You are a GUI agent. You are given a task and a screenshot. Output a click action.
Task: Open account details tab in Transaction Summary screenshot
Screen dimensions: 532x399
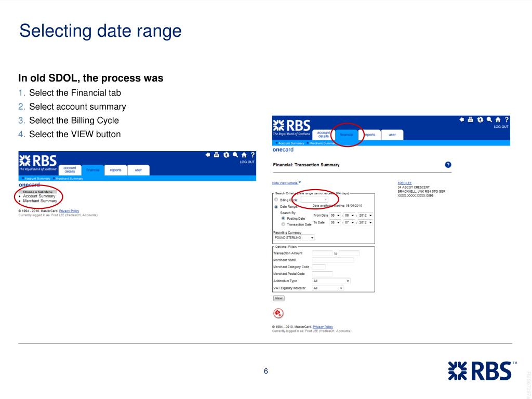[323, 135]
